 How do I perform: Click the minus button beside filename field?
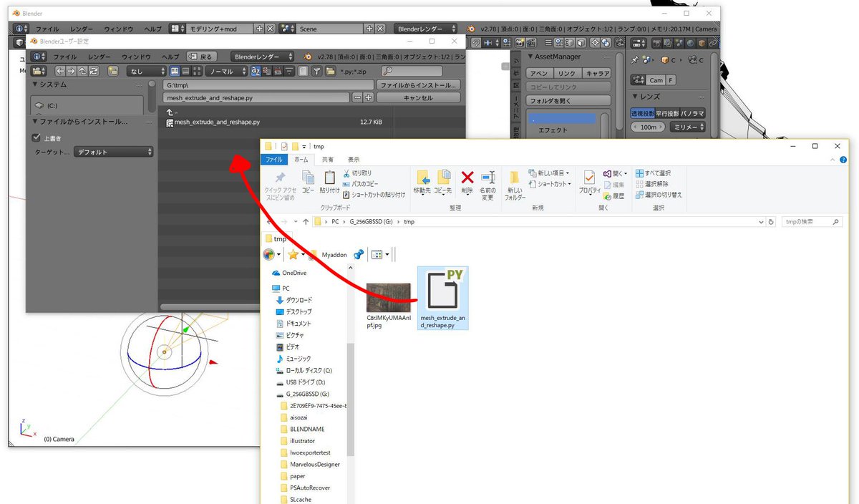pyautogui.click(x=357, y=98)
